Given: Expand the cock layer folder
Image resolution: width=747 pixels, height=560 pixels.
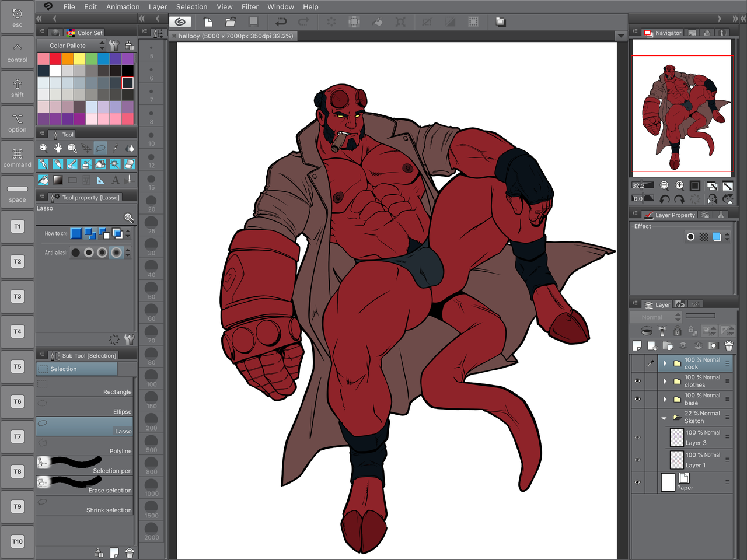Looking at the screenshot, I should coord(665,363).
